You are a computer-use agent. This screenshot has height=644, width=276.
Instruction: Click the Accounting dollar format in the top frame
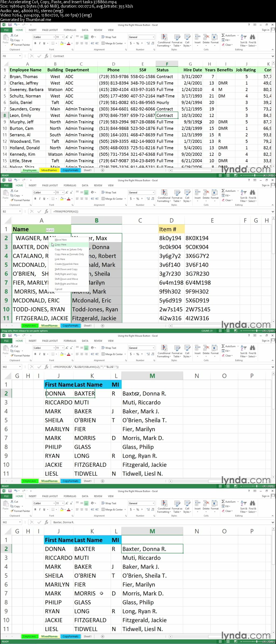pos(131,43)
